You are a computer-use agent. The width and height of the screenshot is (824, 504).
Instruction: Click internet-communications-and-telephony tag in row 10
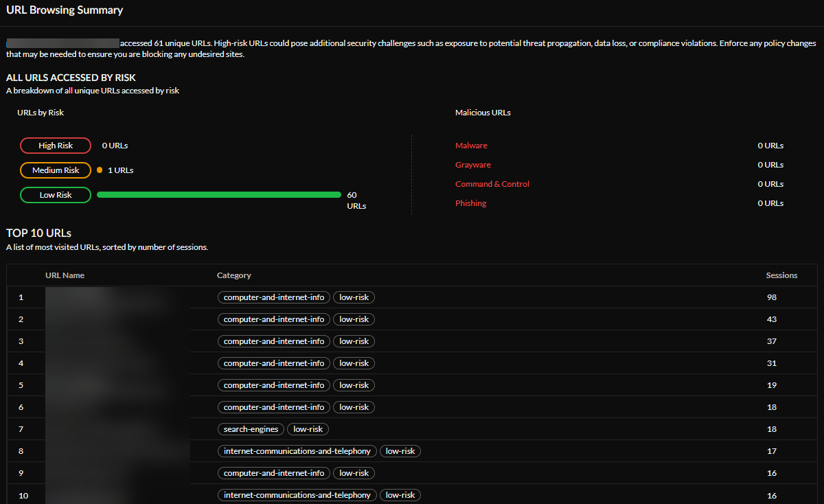pyautogui.click(x=297, y=495)
